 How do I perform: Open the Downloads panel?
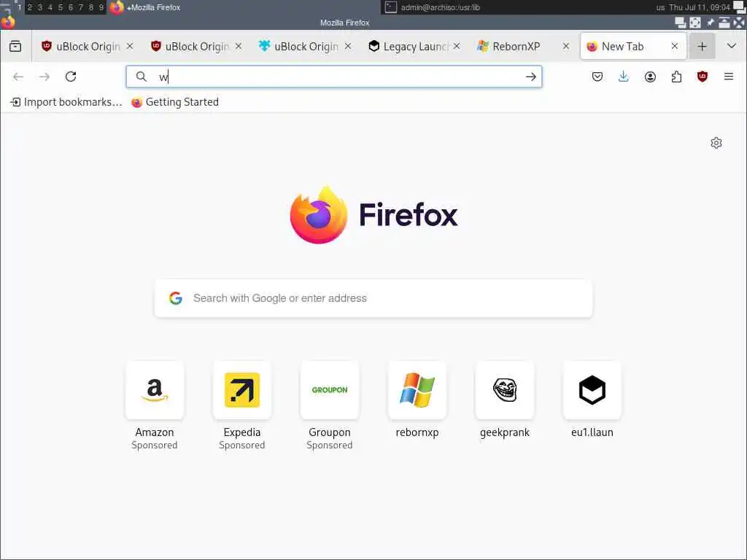(x=624, y=77)
